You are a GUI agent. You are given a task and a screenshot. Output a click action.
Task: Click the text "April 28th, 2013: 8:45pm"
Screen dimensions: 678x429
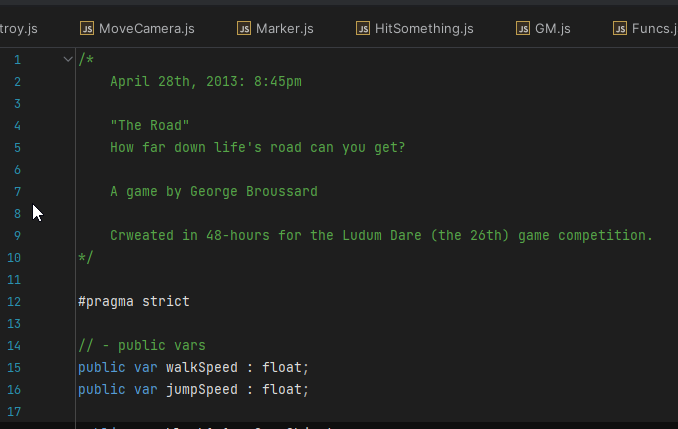206,81
